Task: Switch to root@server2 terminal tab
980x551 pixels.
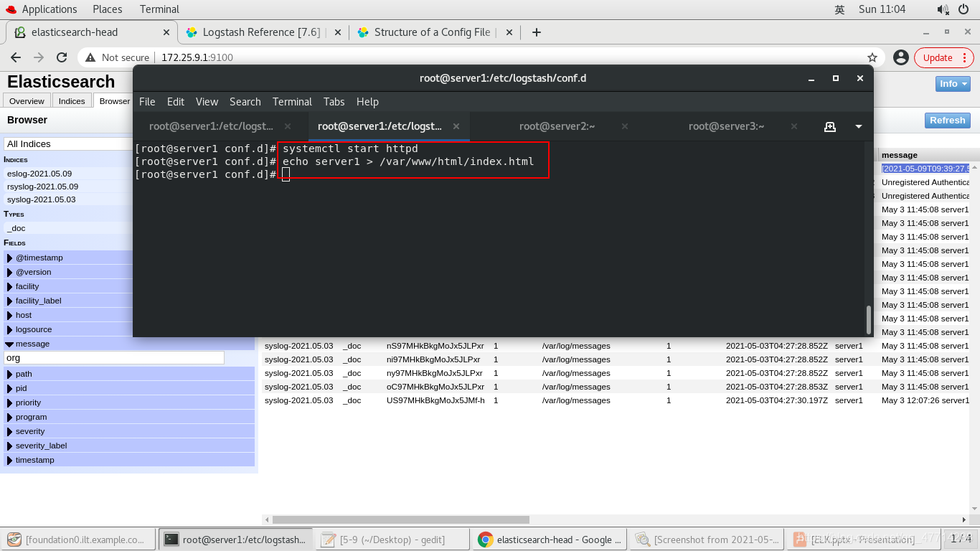Action: [557, 126]
